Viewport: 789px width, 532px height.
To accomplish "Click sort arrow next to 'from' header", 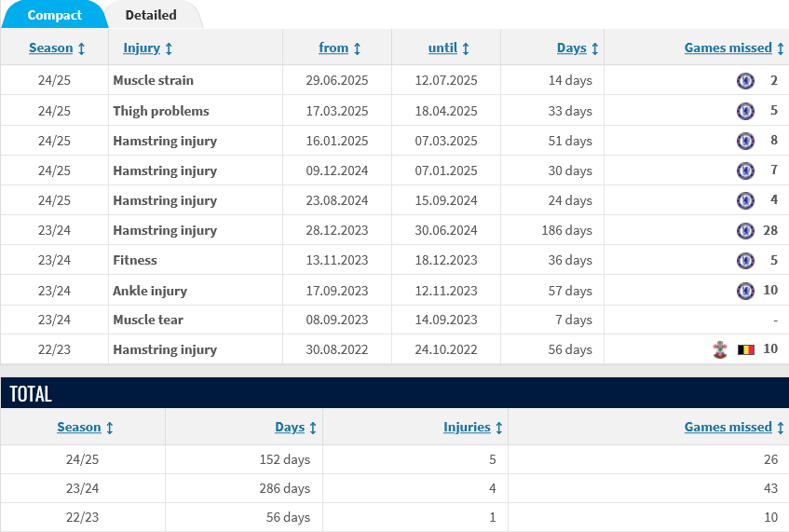I will point(358,48).
